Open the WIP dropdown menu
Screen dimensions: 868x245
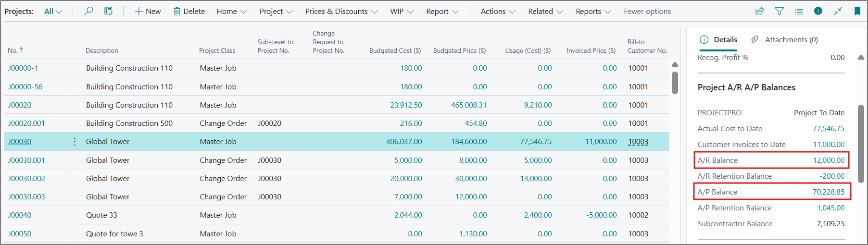tap(401, 12)
